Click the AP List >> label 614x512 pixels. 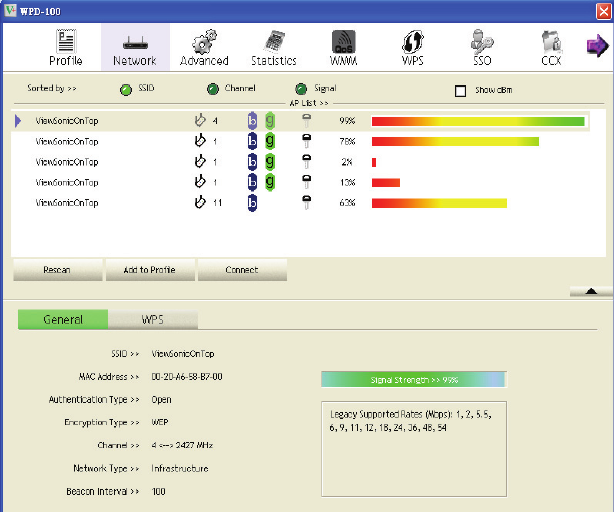309,103
